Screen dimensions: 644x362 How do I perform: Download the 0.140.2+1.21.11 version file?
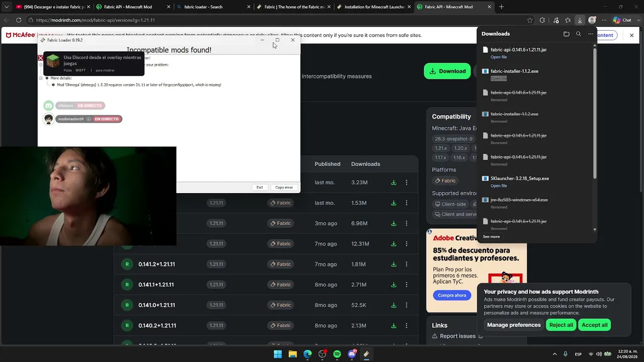tap(393, 325)
